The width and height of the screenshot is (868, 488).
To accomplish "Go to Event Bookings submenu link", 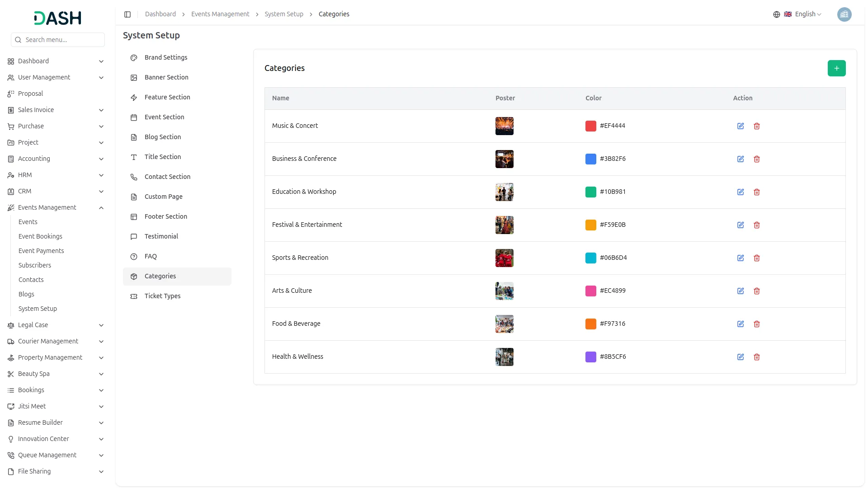I will point(40,236).
